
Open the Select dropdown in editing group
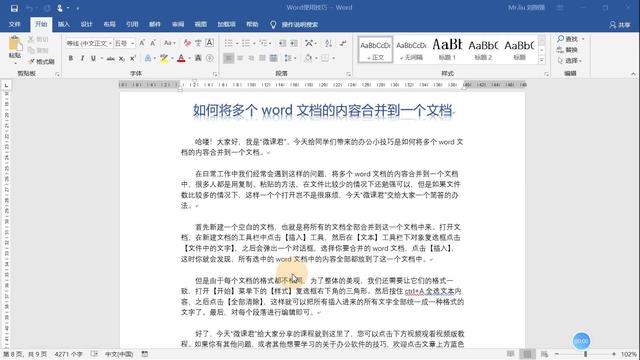coord(570,60)
